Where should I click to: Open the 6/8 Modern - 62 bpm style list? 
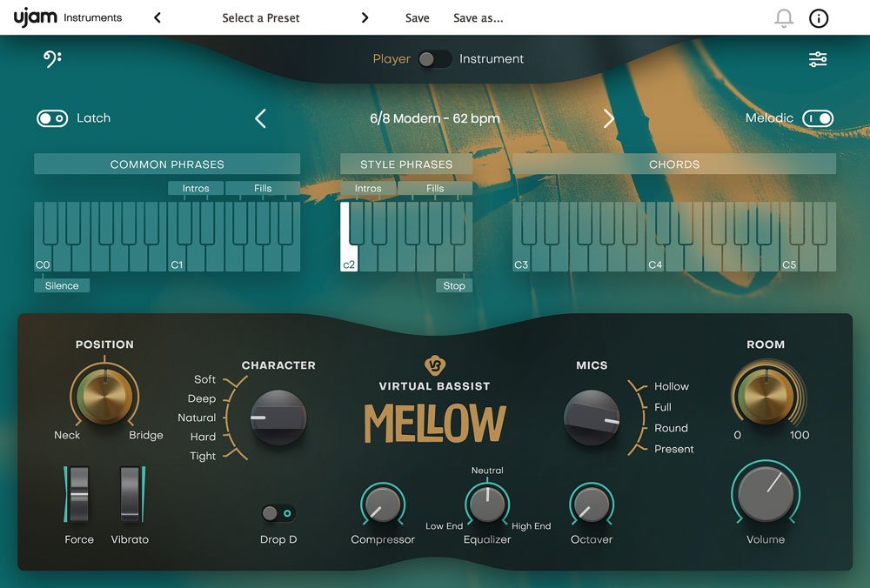click(435, 118)
